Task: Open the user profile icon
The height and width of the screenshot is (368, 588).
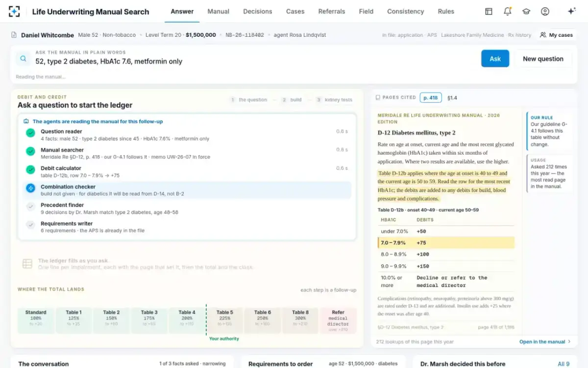Action: coord(545,11)
